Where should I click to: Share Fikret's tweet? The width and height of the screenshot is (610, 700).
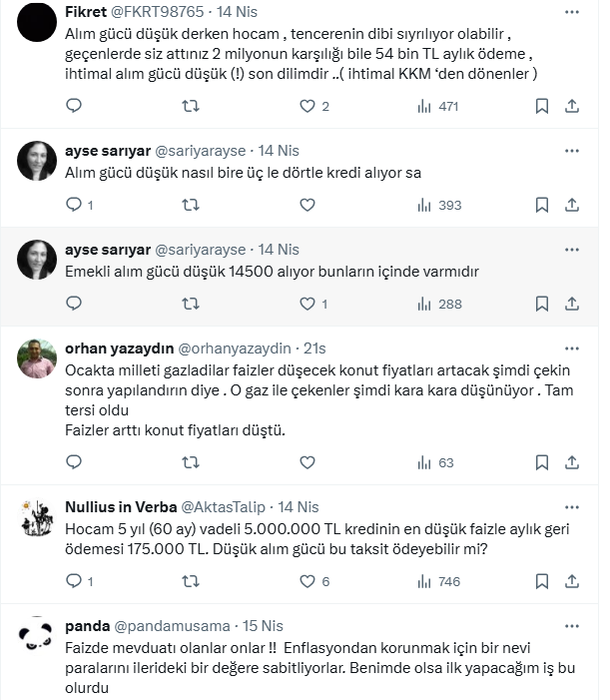[572, 106]
